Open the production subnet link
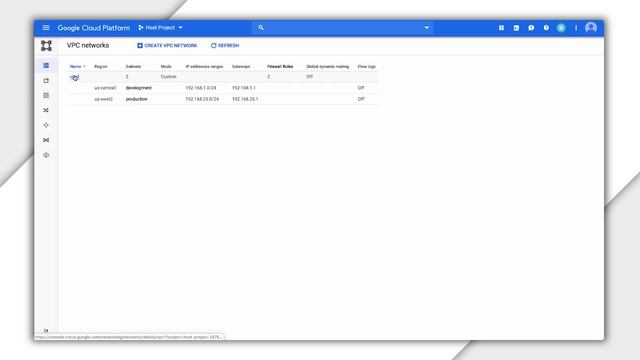The height and width of the screenshot is (360, 640). [x=136, y=99]
